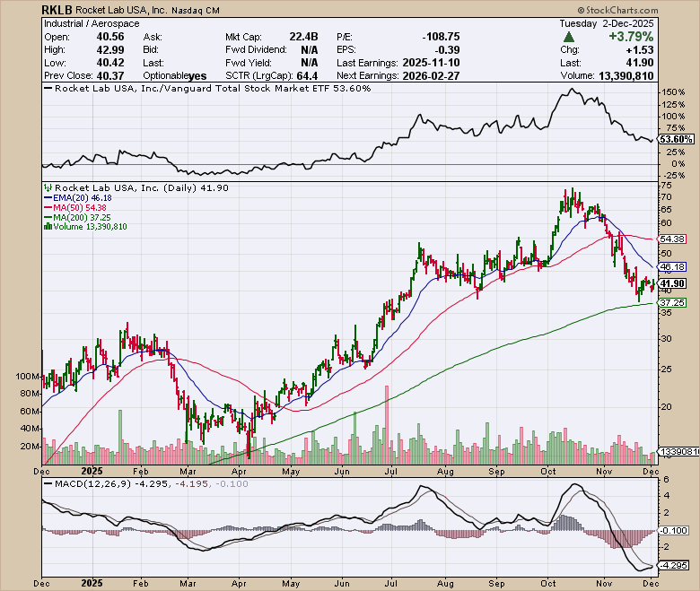Click the green up-triangle change indicator

pyautogui.click(x=569, y=37)
